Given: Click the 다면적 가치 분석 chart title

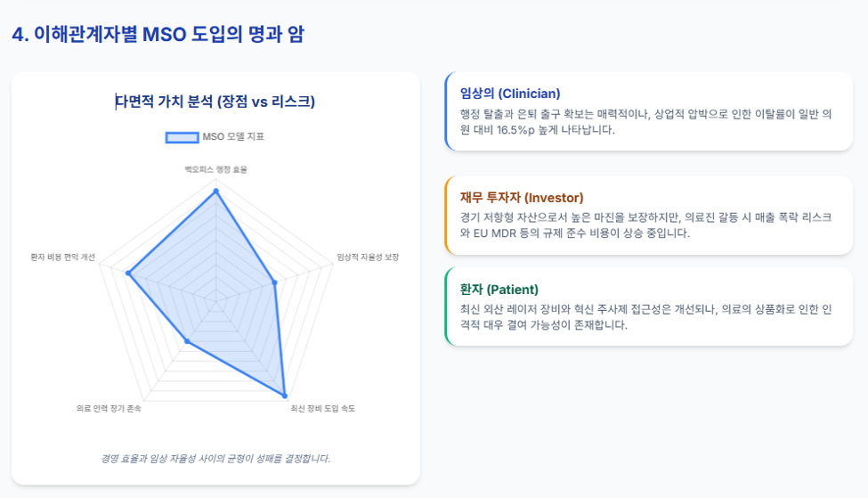Looking at the screenshot, I should (215, 102).
